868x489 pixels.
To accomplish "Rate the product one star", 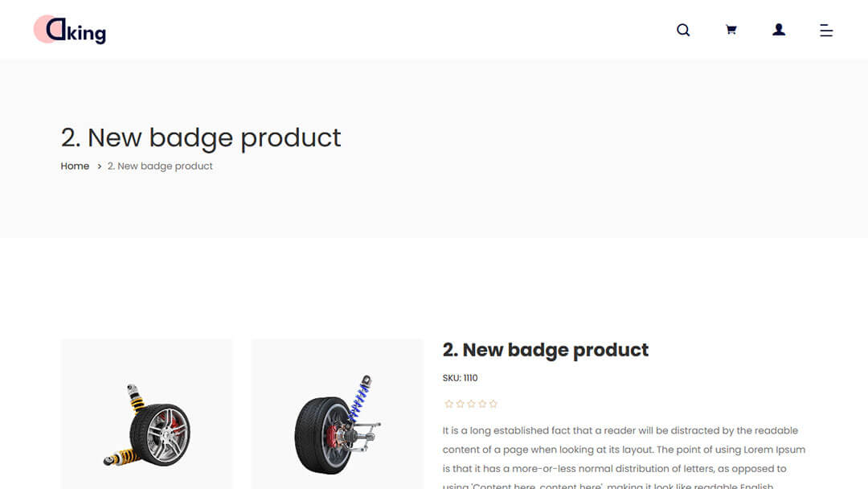I will tap(449, 404).
